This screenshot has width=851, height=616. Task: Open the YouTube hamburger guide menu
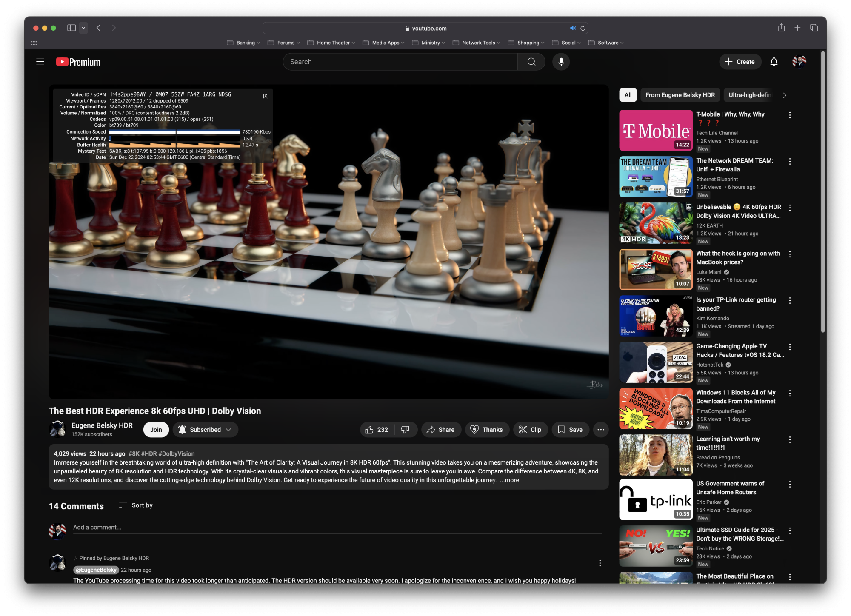[x=40, y=62]
